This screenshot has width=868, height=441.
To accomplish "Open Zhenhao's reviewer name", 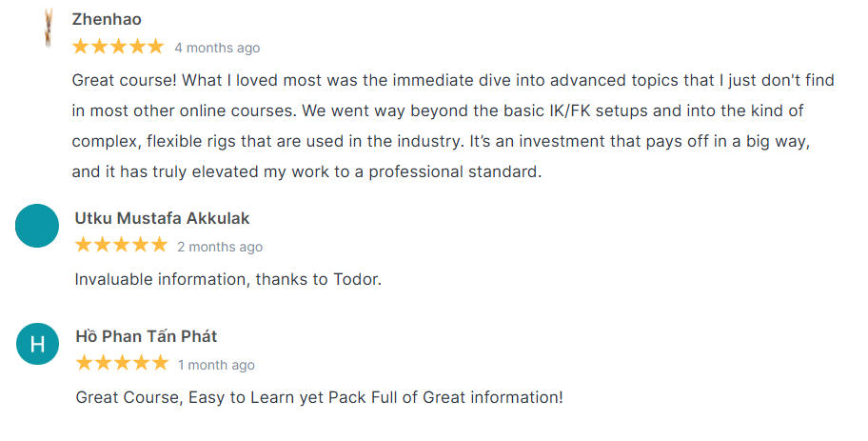I will coord(107,19).
